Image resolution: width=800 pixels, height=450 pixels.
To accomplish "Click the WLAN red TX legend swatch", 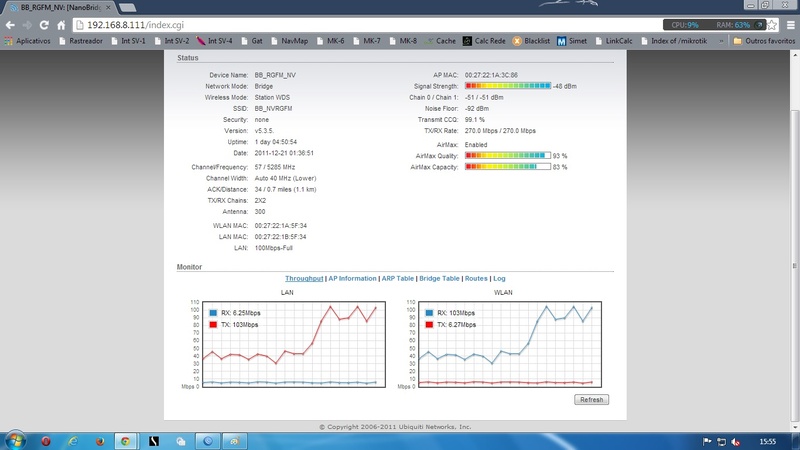I will coord(429,325).
